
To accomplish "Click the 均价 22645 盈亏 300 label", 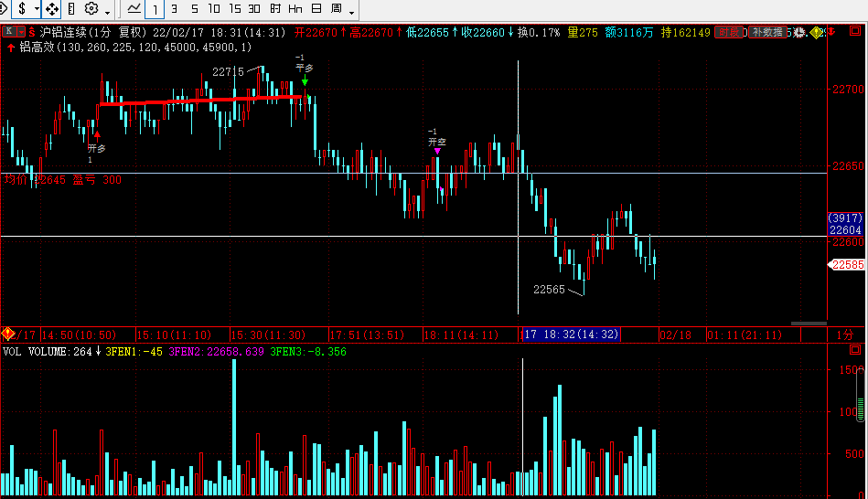I will [x=62, y=179].
